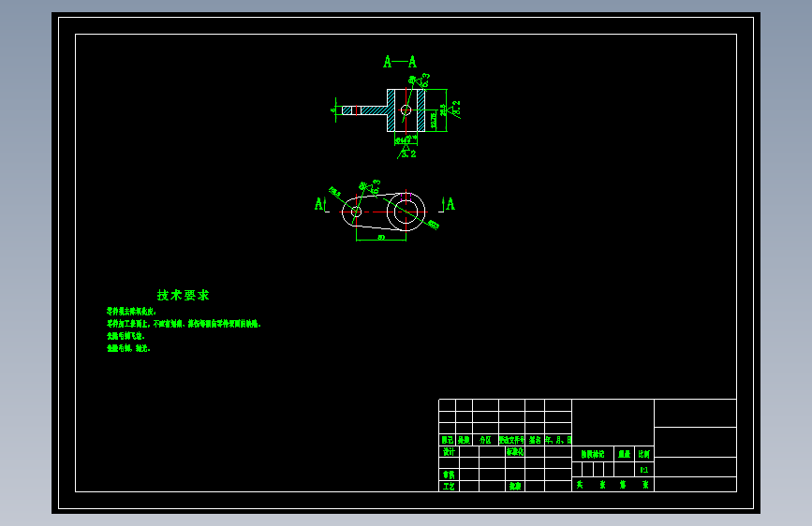Image resolution: width=812 pixels, height=526 pixels.
Task: Click the left A section cutting mark
Action: pyautogui.click(x=321, y=204)
